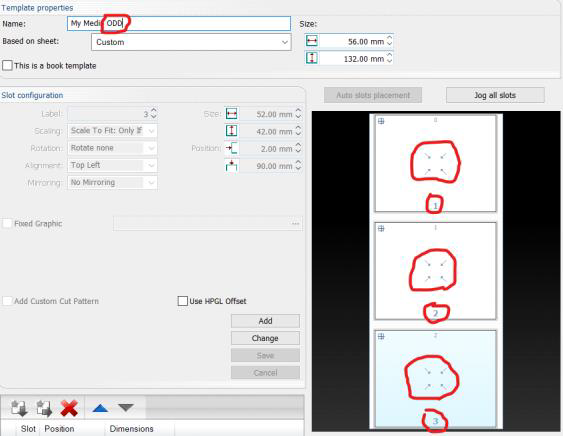The width and height of the screenshot is (563, 436).
Task: Click the 56.00 mm width value field
Action: click(352, 41)
